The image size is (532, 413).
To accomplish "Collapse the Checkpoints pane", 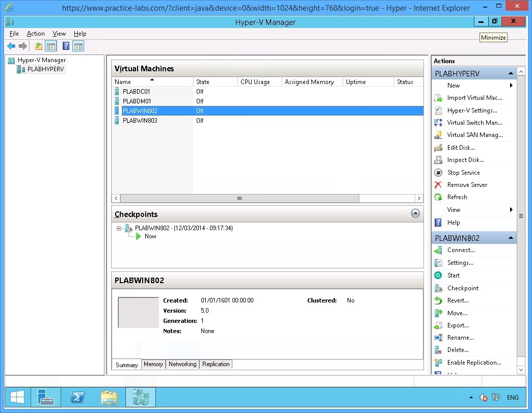I will (x=415, y=213).
